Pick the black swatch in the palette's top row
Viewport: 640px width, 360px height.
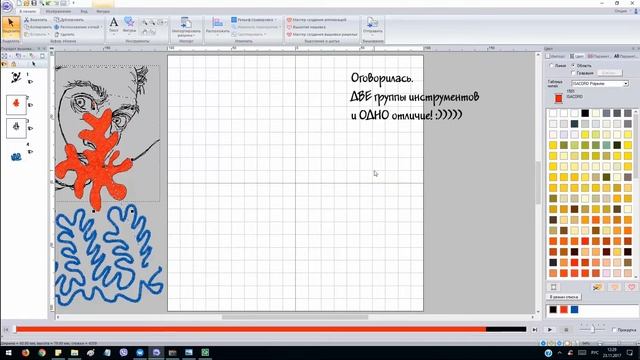pyautogui.click(x=585, y=113)
